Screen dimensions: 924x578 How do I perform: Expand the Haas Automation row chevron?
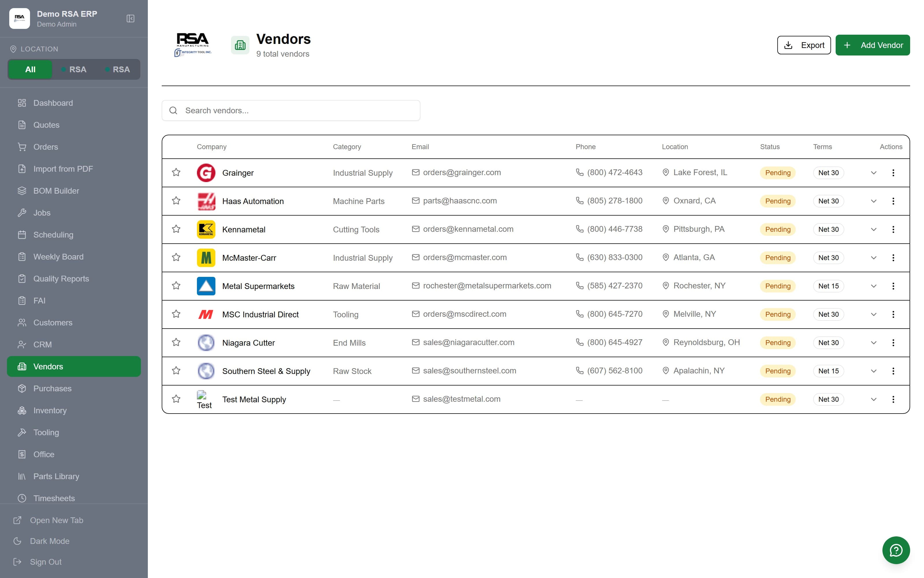pyautogui.click(x=873, y=201)
